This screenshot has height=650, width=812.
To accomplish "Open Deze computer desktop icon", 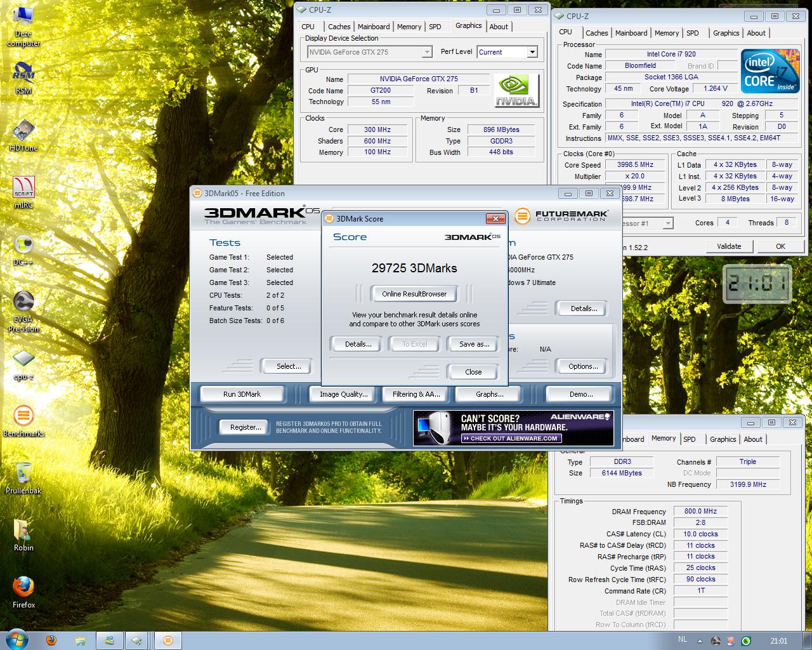I will (x=23, y=25).
